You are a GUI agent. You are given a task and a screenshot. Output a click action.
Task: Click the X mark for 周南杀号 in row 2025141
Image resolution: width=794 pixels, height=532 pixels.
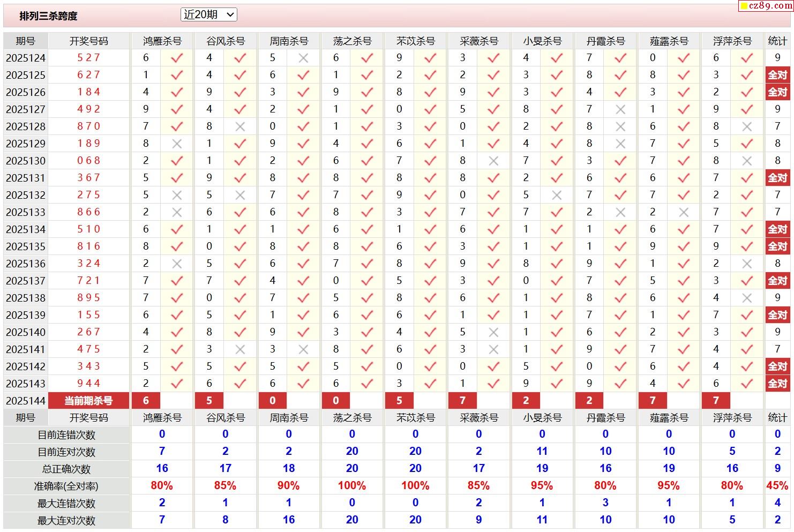303,349
